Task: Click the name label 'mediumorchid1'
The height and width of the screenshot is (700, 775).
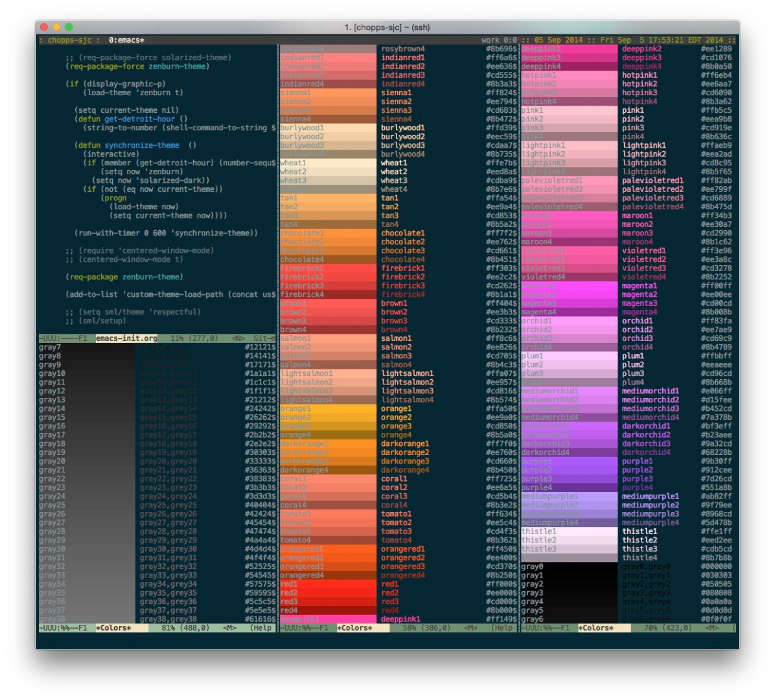Action: (651, 391)
